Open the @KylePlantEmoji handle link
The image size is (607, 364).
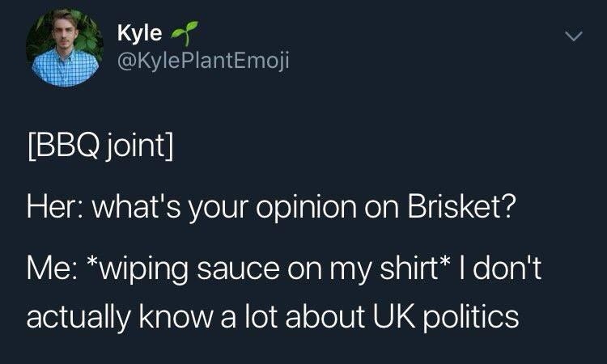click(203, 61)
